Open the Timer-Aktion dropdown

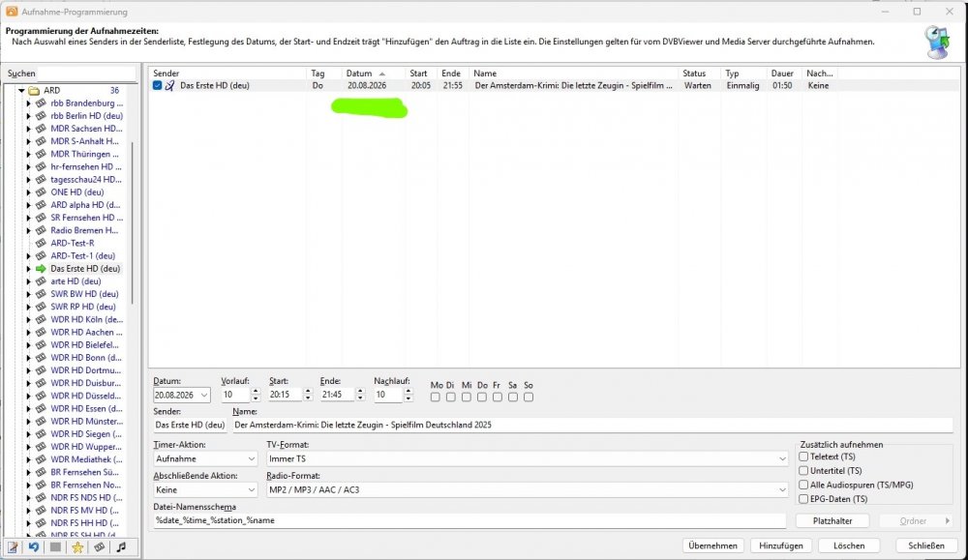[252, 458]
